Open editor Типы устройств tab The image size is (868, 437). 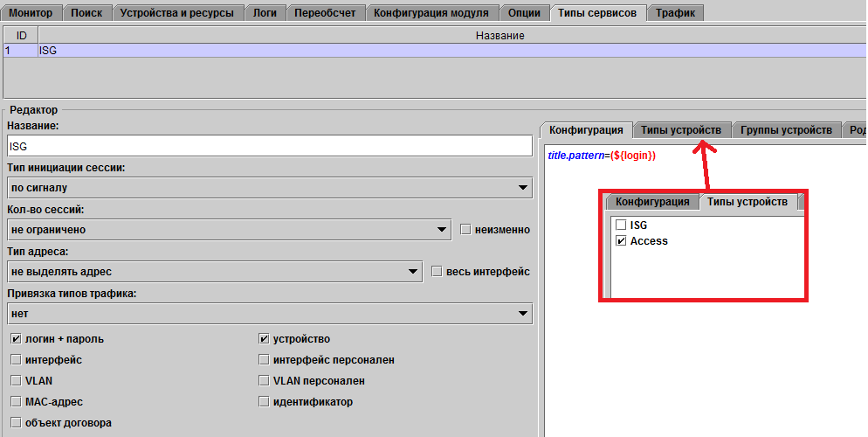coord(681,130)
